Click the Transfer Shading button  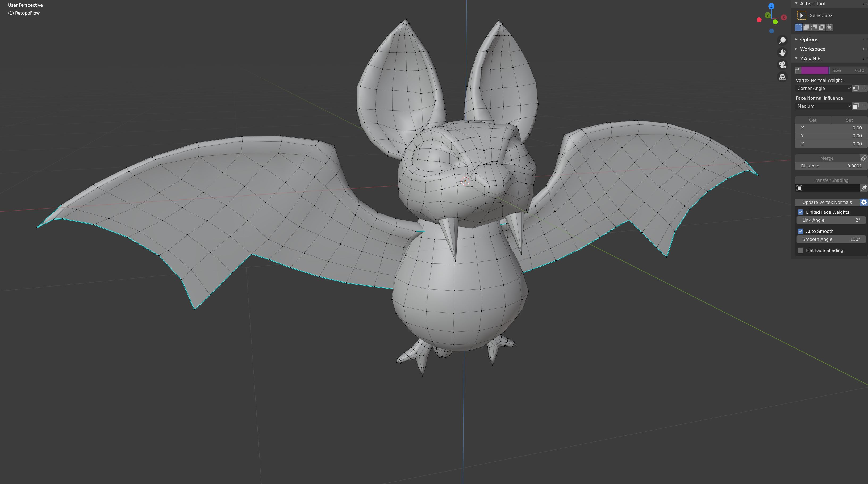[x=831, y=180]
